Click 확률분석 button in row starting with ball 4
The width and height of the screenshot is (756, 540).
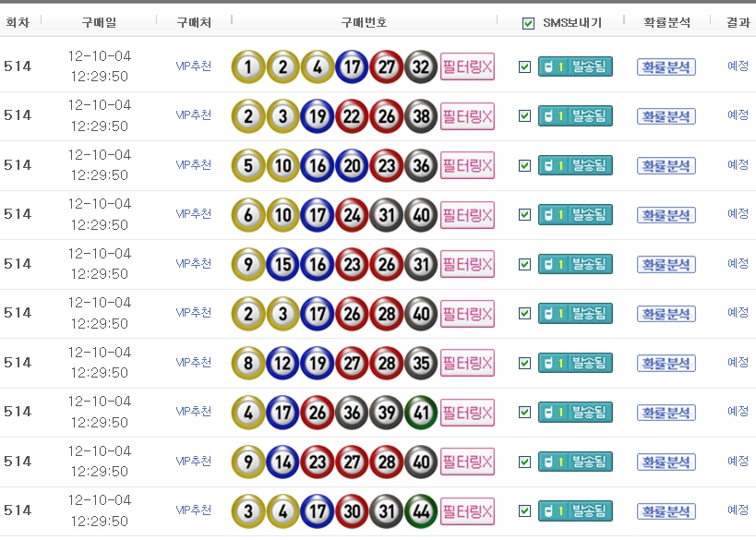click(x=666, y=413)
